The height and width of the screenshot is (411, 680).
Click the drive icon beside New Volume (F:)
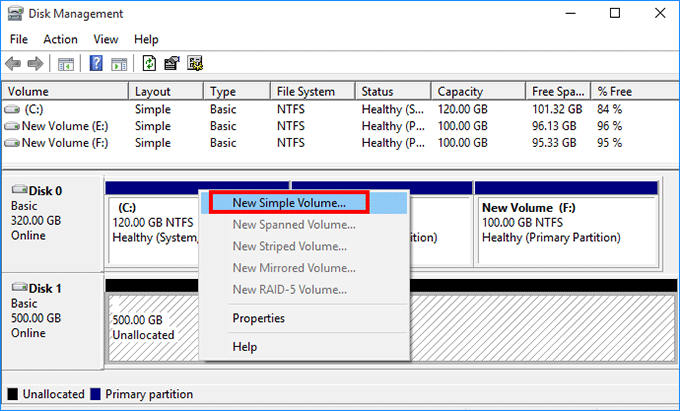click(x=12, y=143)
